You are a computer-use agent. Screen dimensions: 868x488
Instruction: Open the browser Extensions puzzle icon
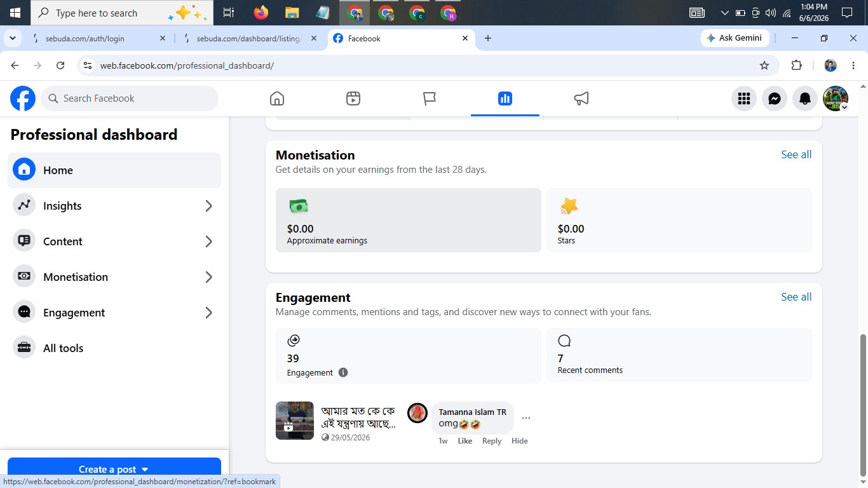[x=796, y=65]
